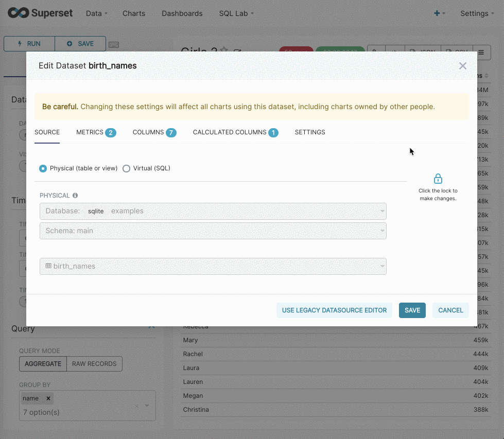Click the Superset logo
The width and height of the screenshot is (504, 439).
coord(40,13)
